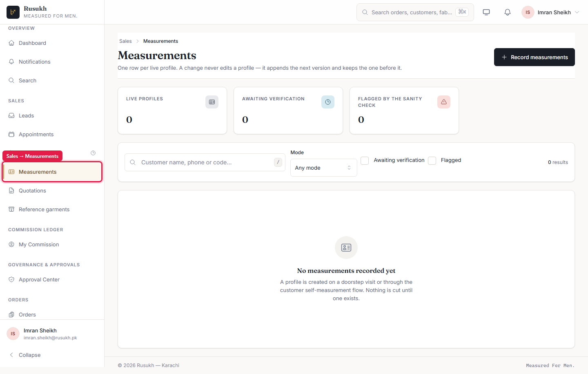Open the Dashboard sidebar item
The height and width of the screenshot is (374, 588).
(x=52, y=43)
